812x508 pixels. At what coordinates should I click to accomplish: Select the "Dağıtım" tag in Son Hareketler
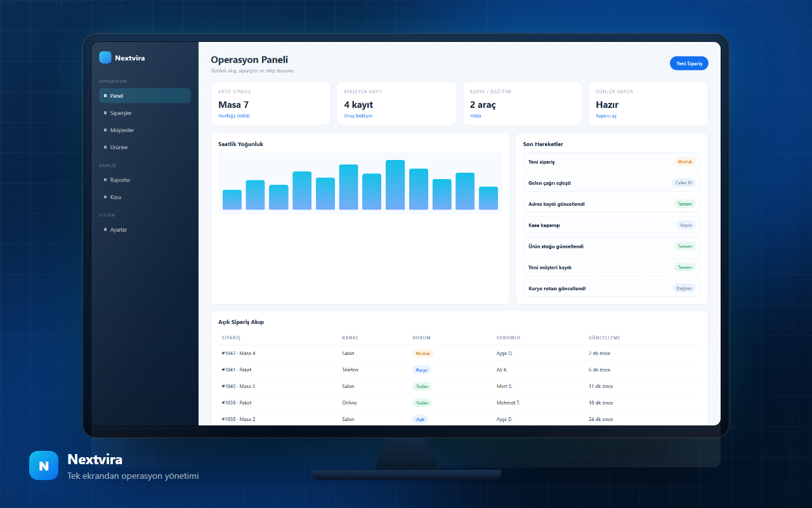(684, 288)
